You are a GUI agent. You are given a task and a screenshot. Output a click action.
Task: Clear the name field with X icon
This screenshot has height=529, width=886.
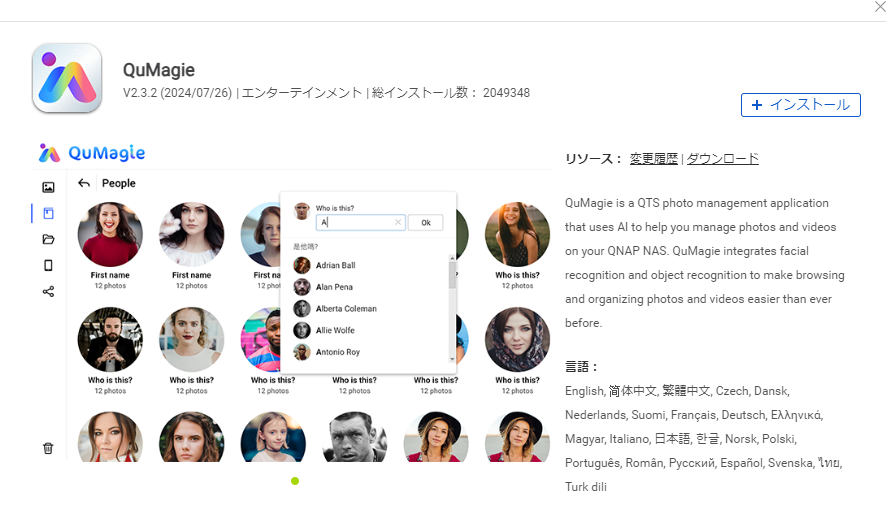pos(398,223)
